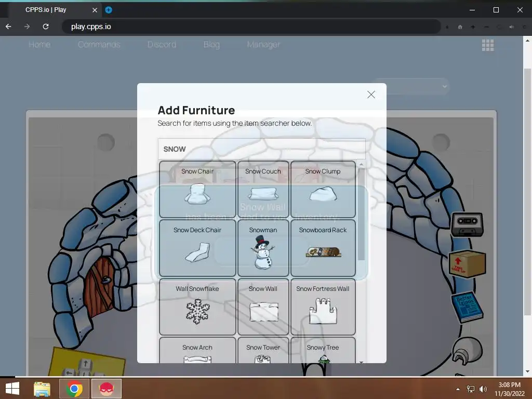Screen dimensions: 532x399
Task: Open a new browser tab
Action: [109, 10]
